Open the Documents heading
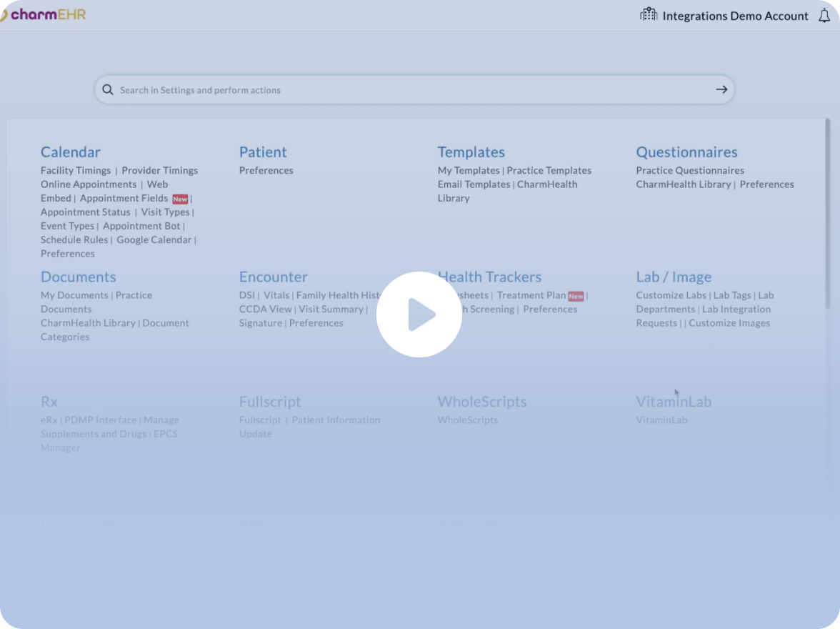This screenshot has height=629, width=840. tap(79, 277)
